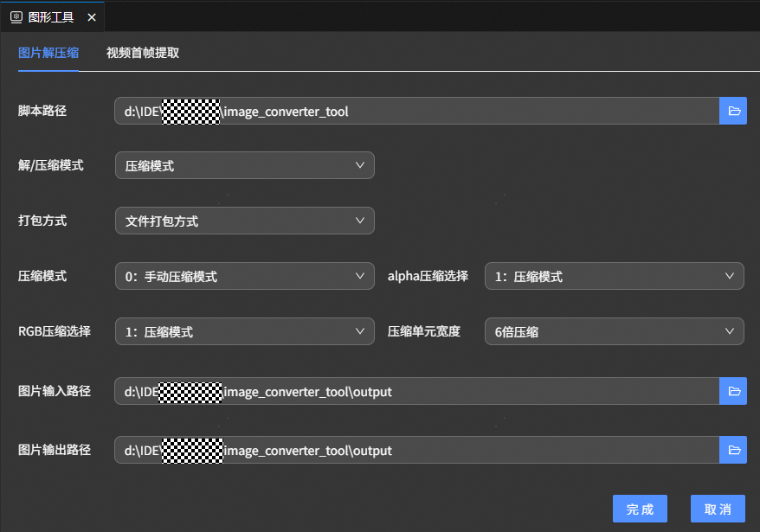The height and width of the screenshot is (532, 760).
Task: Expand the 打包方式 dropdown
Action: (x=244, y=221)
